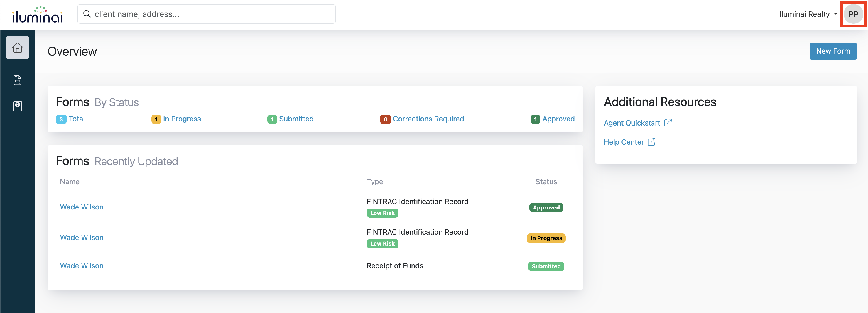Click the Approved status tag
868x313 pixels.
point(546,207)
